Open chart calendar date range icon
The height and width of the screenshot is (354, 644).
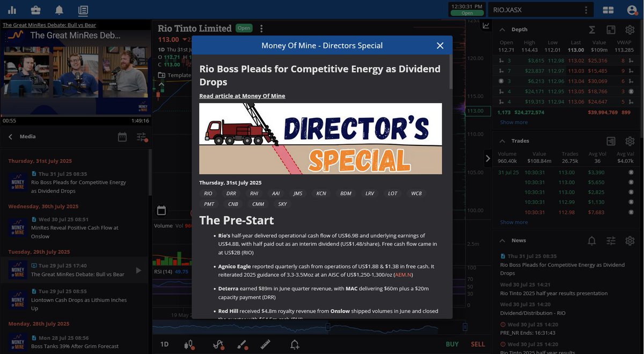point(162,210)
